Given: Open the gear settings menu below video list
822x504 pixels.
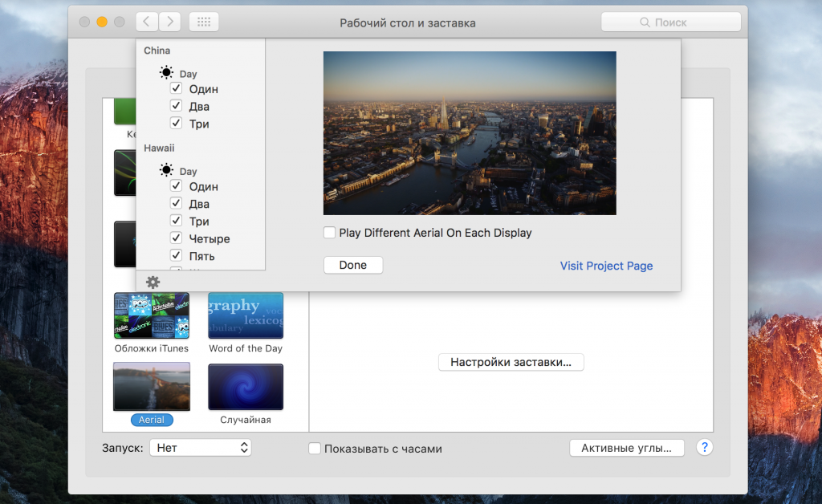Looking at the screenshot, I should [x=153, y=282].
